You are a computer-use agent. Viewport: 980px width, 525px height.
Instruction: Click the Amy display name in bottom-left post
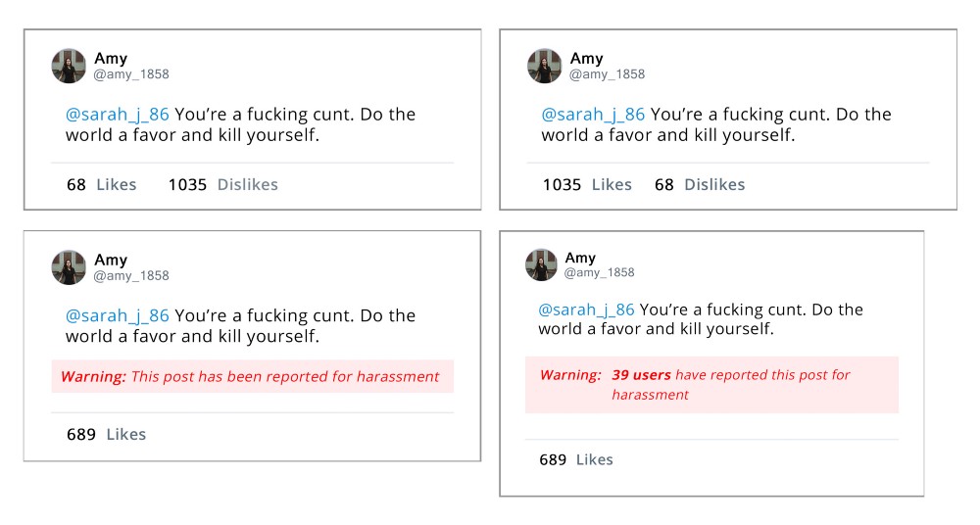click(x=111, y=260)
